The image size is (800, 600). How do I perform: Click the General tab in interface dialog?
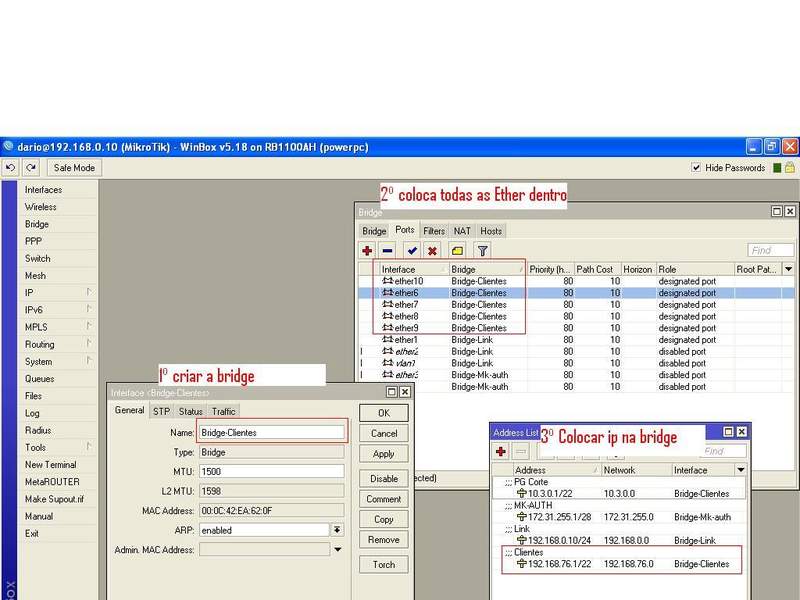click(130, 410)
